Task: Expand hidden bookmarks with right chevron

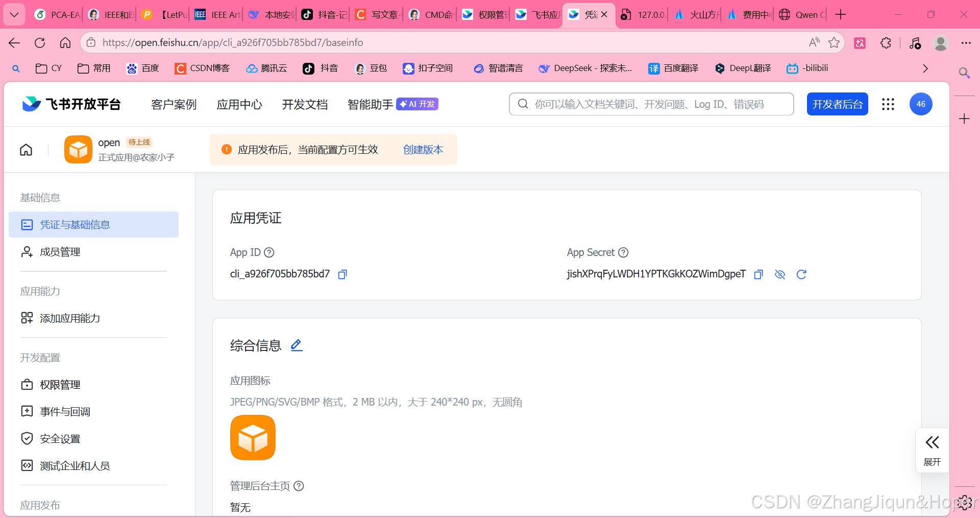Action: click(925, 68)
